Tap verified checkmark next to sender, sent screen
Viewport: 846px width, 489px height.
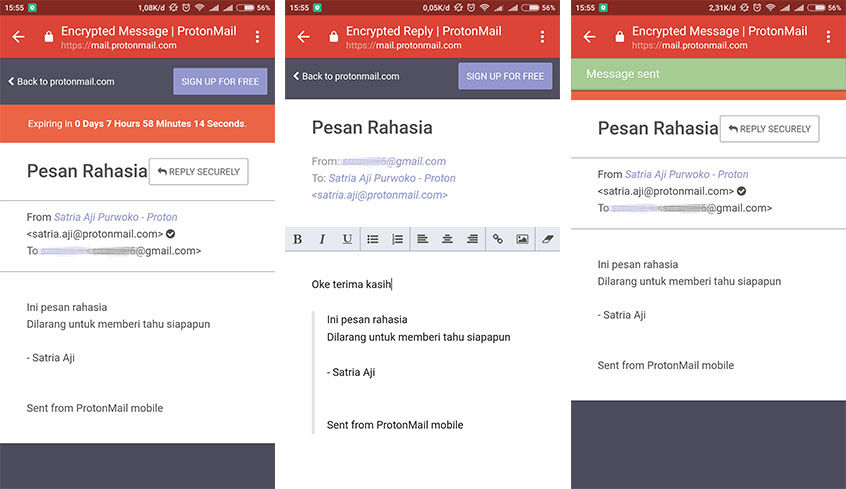point(741,191)
